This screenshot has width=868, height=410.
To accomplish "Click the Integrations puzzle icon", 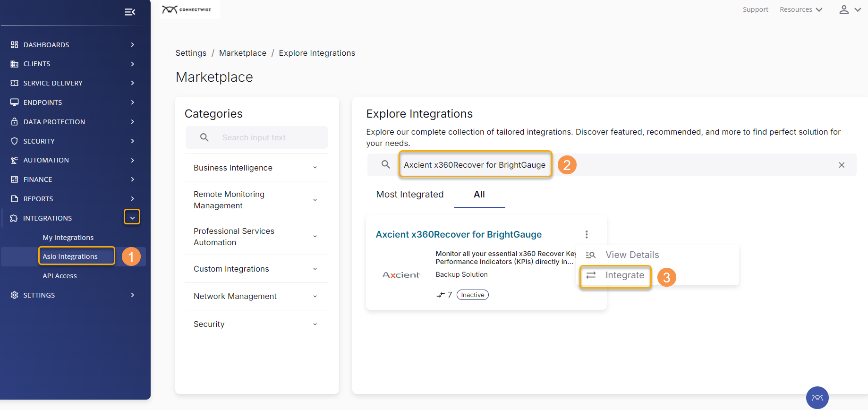I will pyautogui.click(x=14, y=218).
